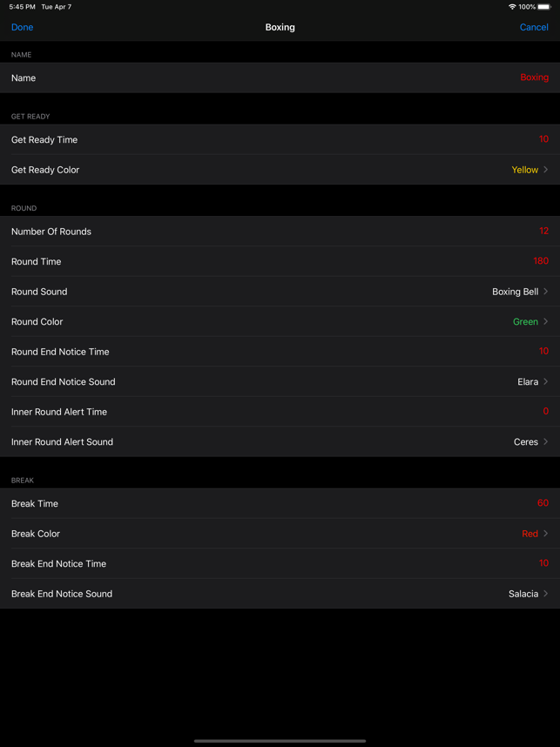Open the Round Color Green chevron
This screenshot has height=747, width=560.
(x=546, y=321)
